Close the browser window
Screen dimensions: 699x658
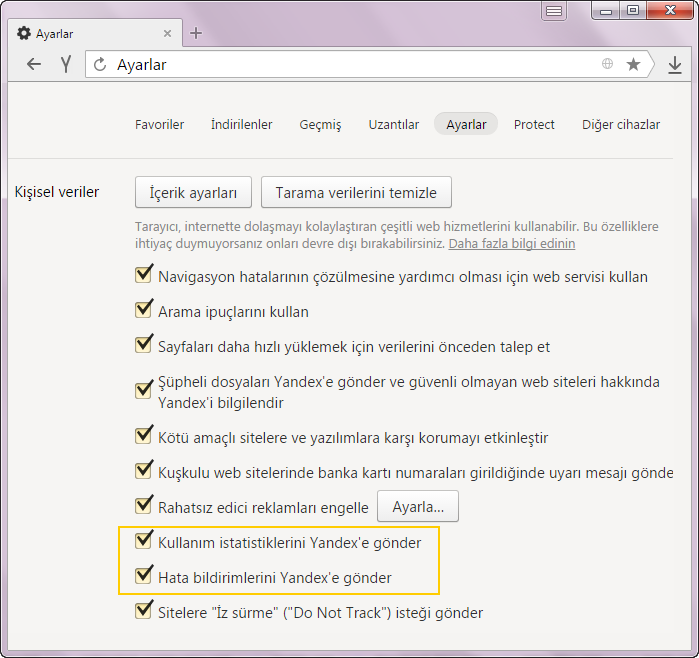670,10
